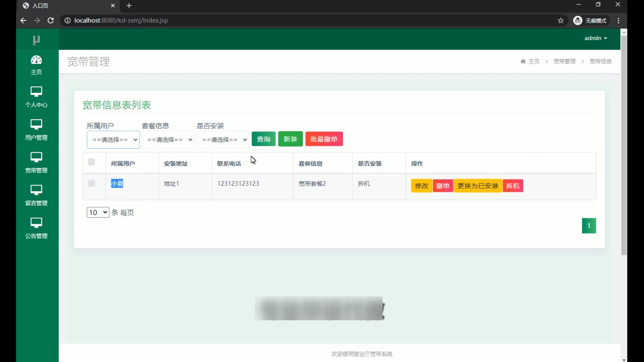Toggle the select-all checkbox in table header

tap(92, 162)
